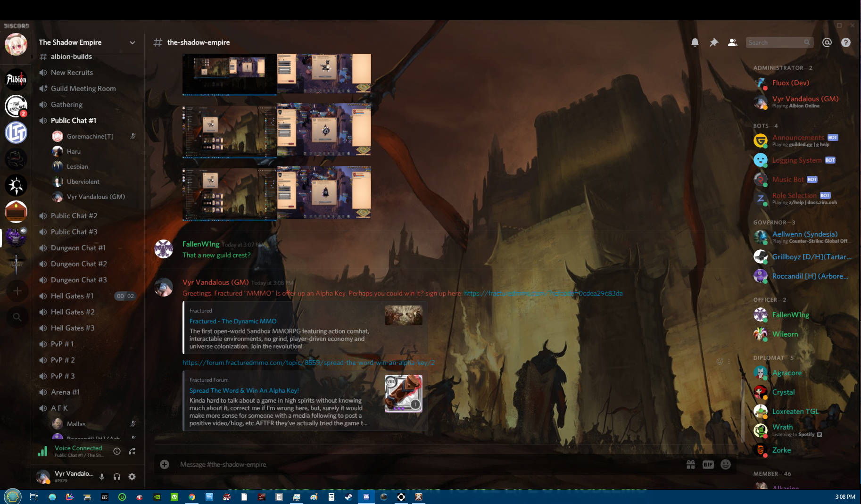Image resolution: width=861 pixels, height=504 pixels.
Task: Expand The Shadow Empire server dropdown
Action: coord(132,42)
